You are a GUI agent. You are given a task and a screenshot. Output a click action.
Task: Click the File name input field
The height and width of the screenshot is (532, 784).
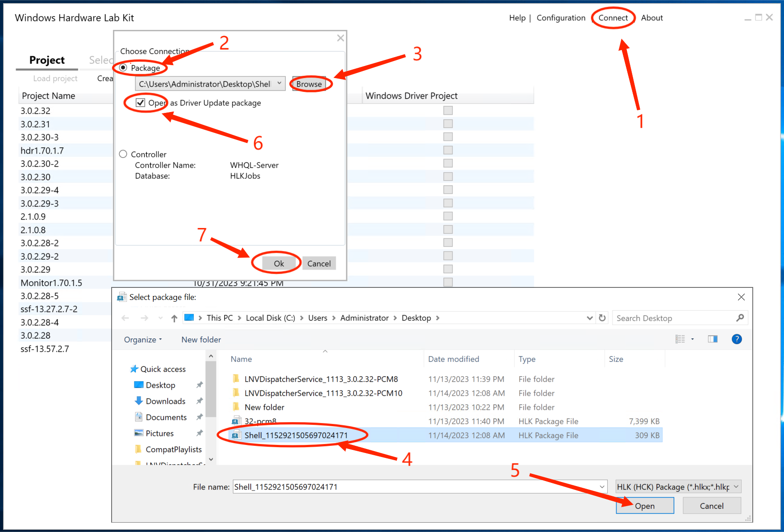pos(415,486)
